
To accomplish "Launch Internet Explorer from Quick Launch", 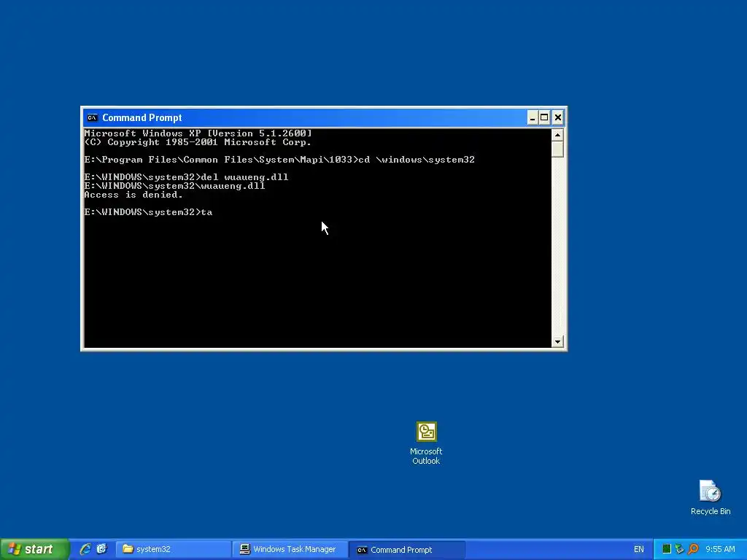I will click(x=85, y=549).
